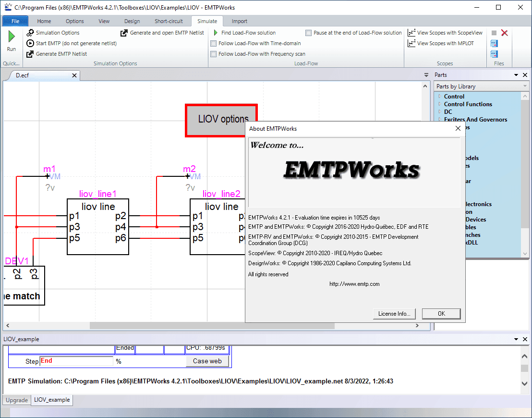Select the liov_line2 block on the schematic
This screenshot has height=418, width=532.
[218, 227]
